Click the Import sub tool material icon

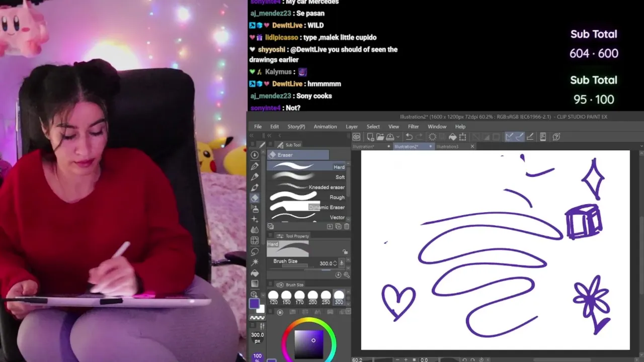point(330,226)
